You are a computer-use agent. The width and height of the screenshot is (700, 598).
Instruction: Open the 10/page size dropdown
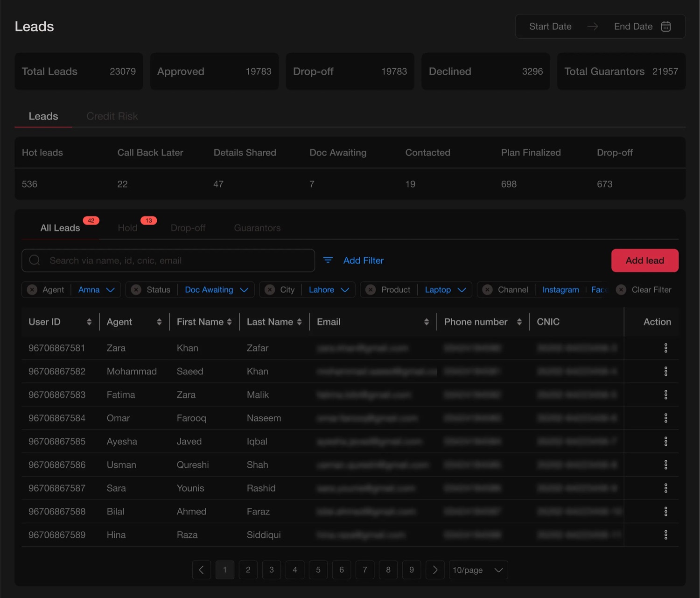tap(478, 570)
